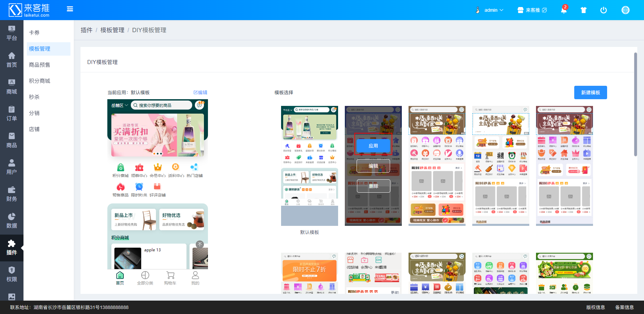Viewport: 644px width, 314px height.
Task: Go to 首页 in sidebar
Action: point(12,60)
